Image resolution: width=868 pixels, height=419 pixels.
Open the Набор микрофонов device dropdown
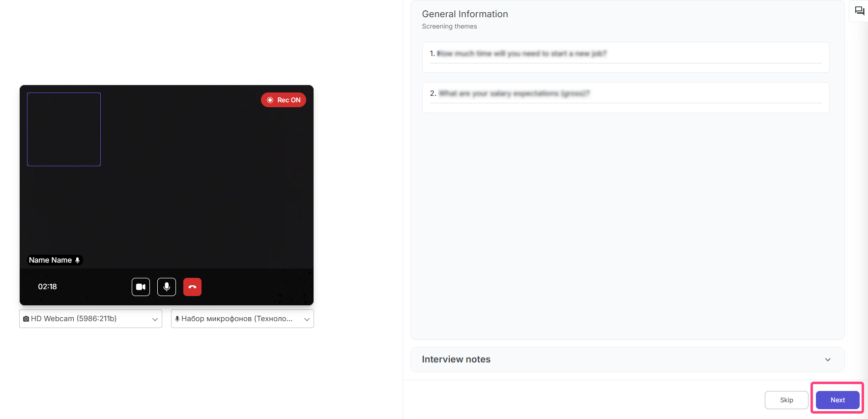pos(242,319)
